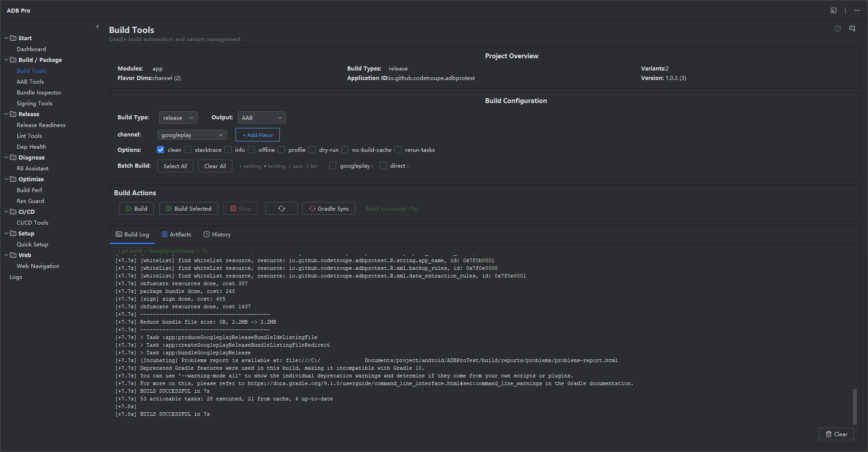Open the three-dot options menu in title bar
The image size is (868, 452).
(845, 10)
